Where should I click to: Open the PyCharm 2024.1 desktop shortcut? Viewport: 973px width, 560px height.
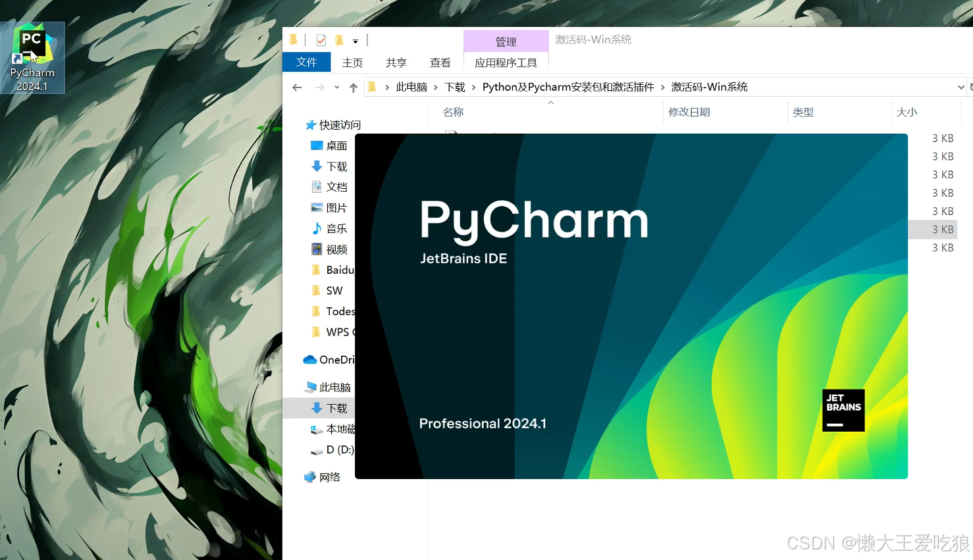pyautogui.click(x=32, y=58)
